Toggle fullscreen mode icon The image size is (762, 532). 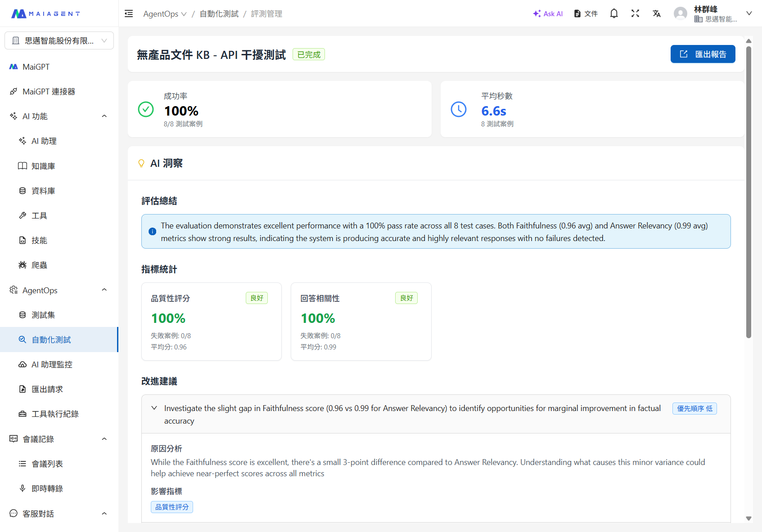coord(635,13)
